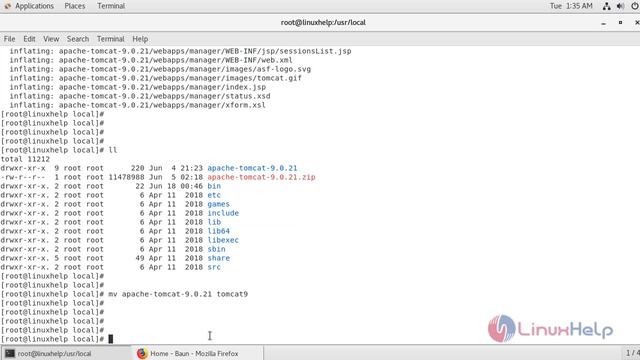Click the 'total 11212' line
This screenshot has height=360, width=640.
pos(25,159)
